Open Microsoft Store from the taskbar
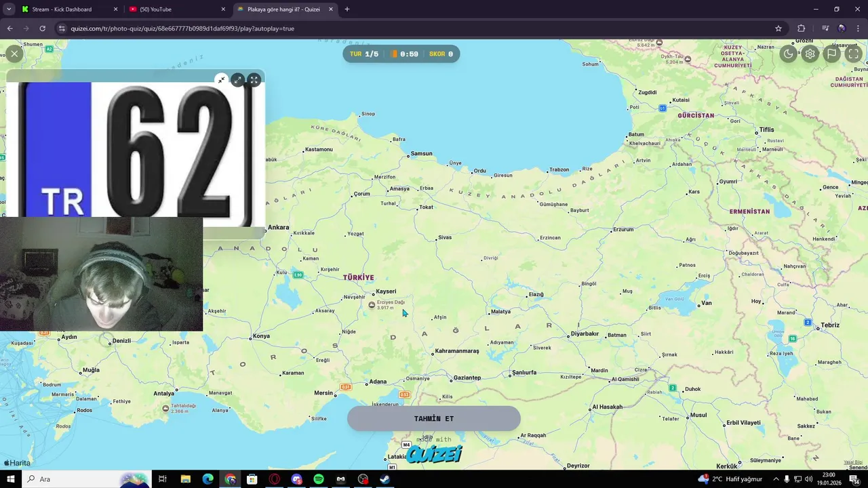 (252, 479)
